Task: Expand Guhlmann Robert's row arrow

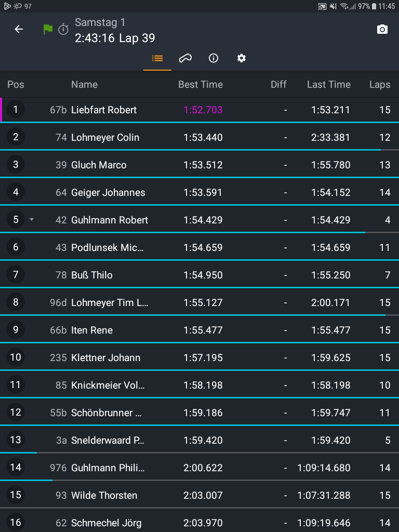Action: point(32,220)
